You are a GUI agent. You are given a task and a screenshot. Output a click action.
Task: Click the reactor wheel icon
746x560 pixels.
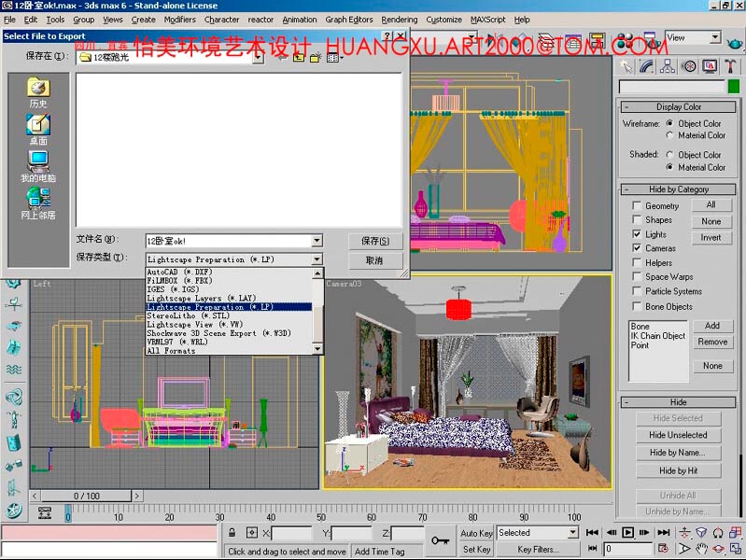point(14,511)
